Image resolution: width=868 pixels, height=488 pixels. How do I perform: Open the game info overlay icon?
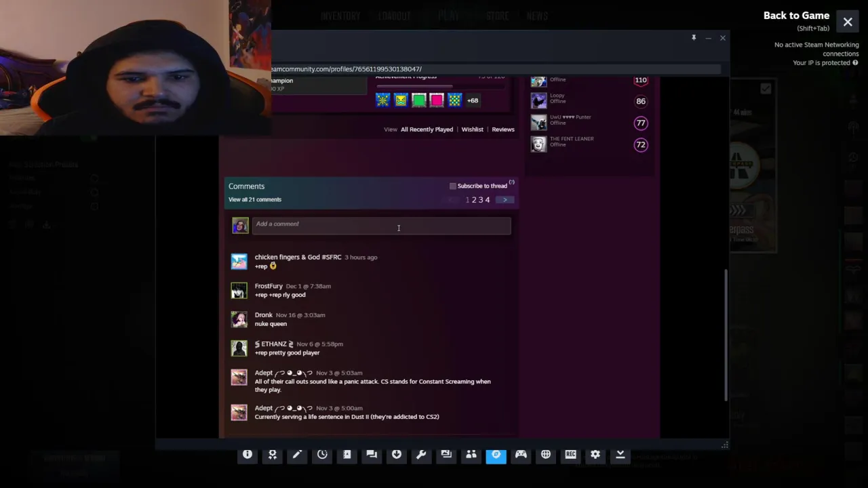[x=248, y=455]
